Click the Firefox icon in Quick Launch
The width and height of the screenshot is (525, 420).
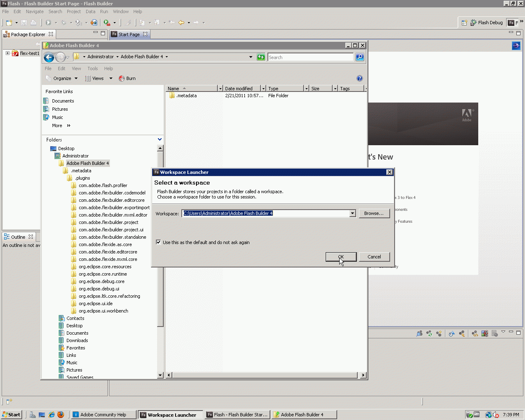(x=61, y=415)
